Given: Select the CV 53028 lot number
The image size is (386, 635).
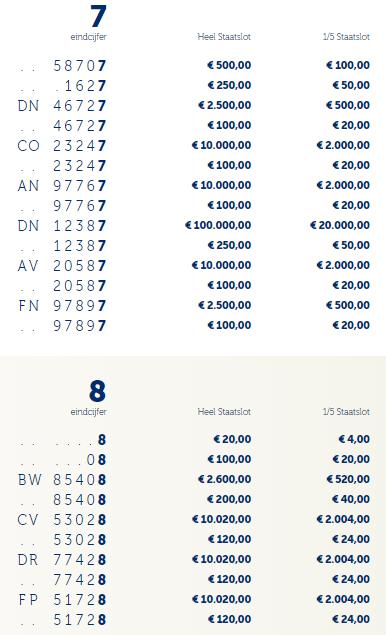Looking at the screenshot, I should pos(62,520).
